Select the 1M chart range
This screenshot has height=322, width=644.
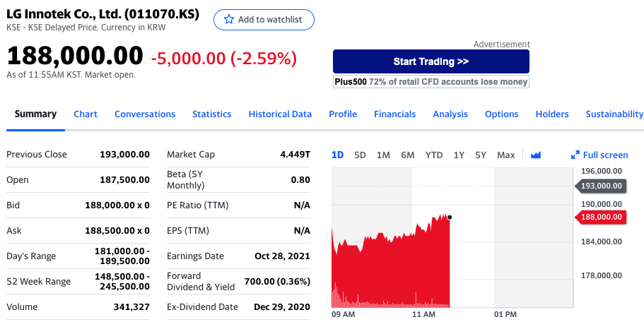[383, 155]
